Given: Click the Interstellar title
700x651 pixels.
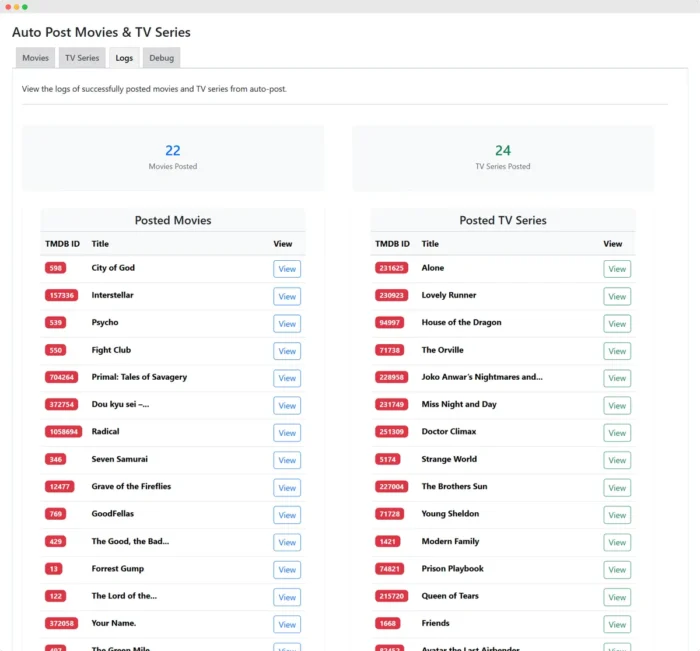Looking at the screenshot, I should coord(112,295).
